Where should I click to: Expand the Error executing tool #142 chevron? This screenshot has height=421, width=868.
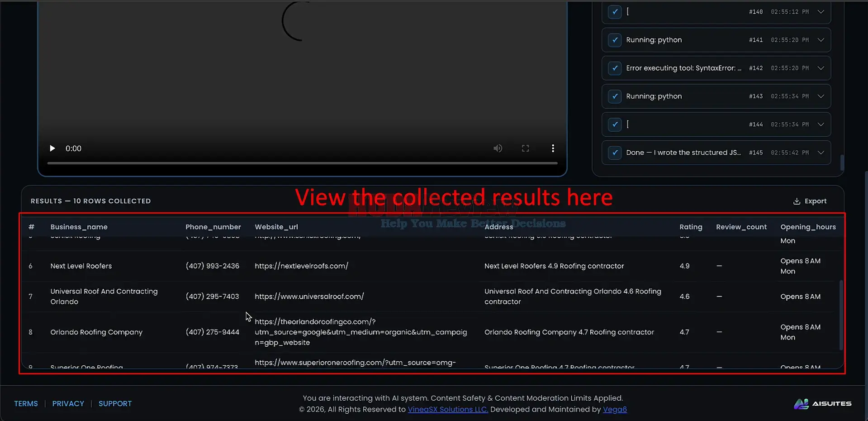pos(821,68)
